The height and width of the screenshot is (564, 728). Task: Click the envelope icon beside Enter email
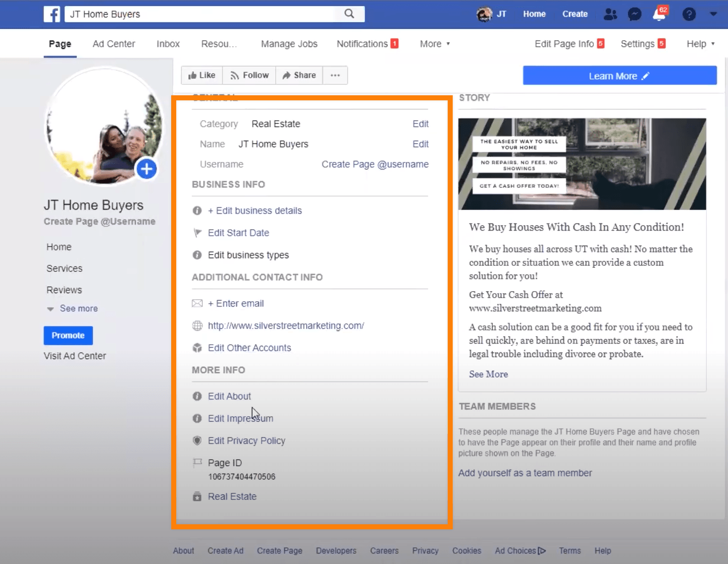point(197,303)
